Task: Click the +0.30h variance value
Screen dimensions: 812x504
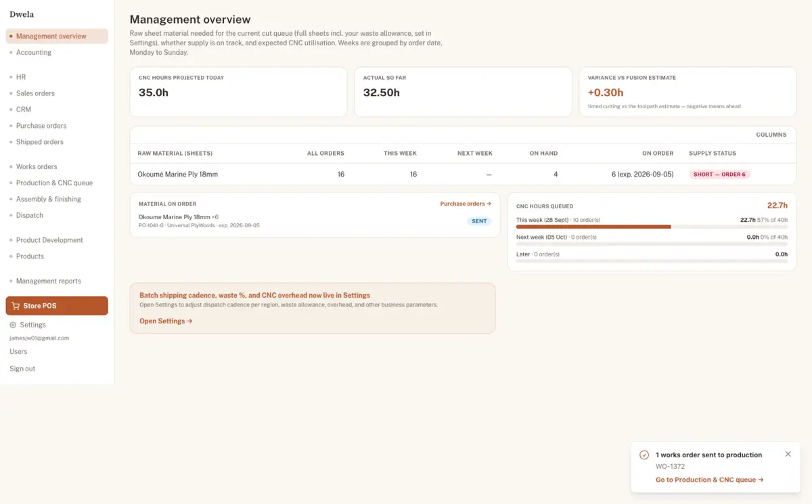Action: pos(606,93)
